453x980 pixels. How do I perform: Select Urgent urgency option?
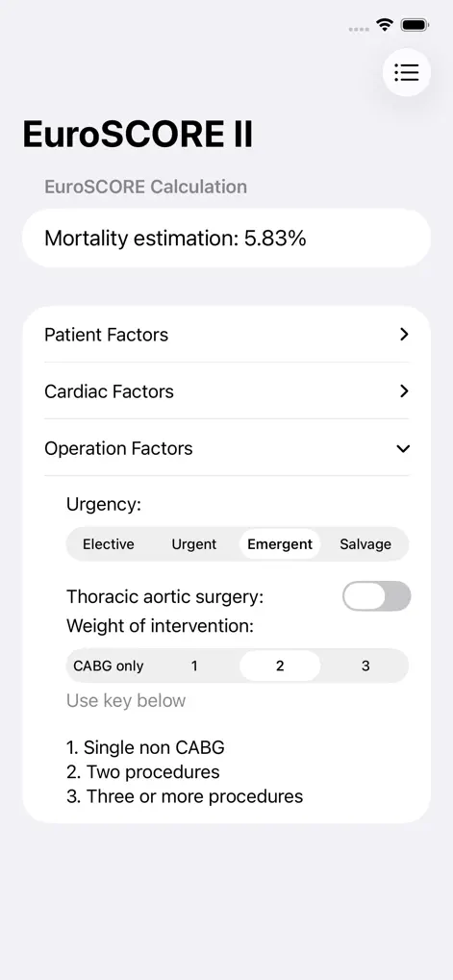[193, 543]
